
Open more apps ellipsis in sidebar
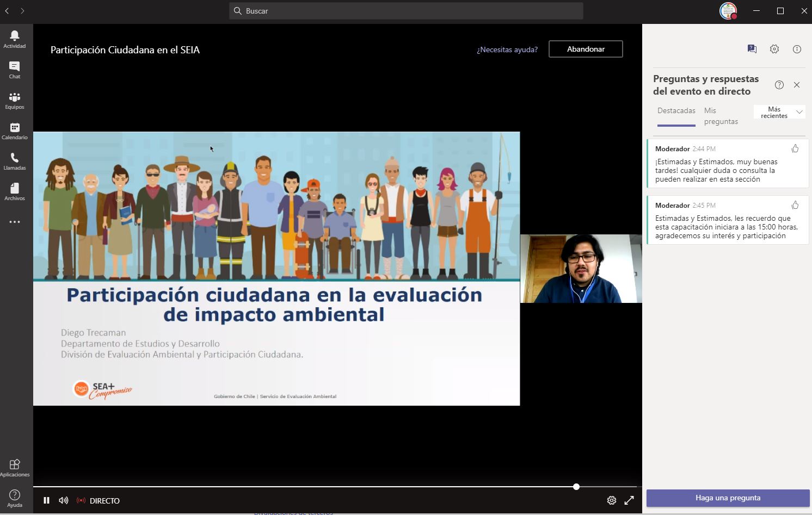coord(15,222)
